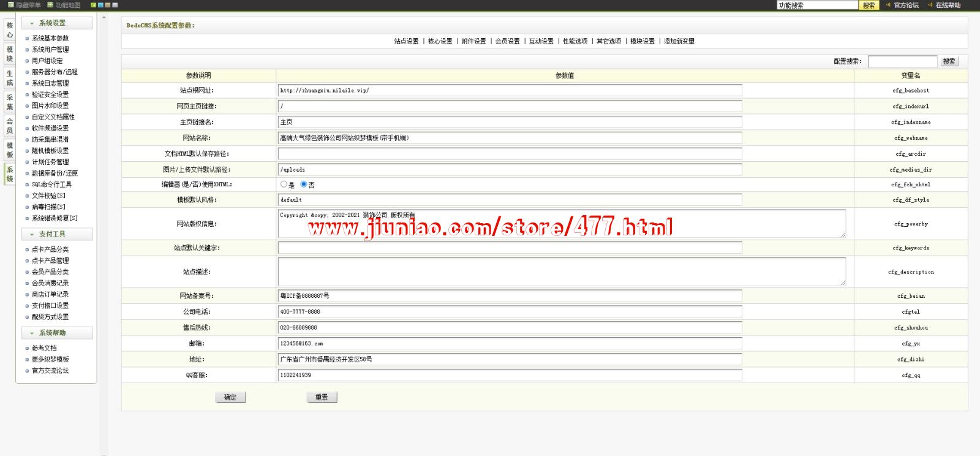Switch to the 系统 vertical tab
Screen dimensions: 980x456
[x=10, y=174]
